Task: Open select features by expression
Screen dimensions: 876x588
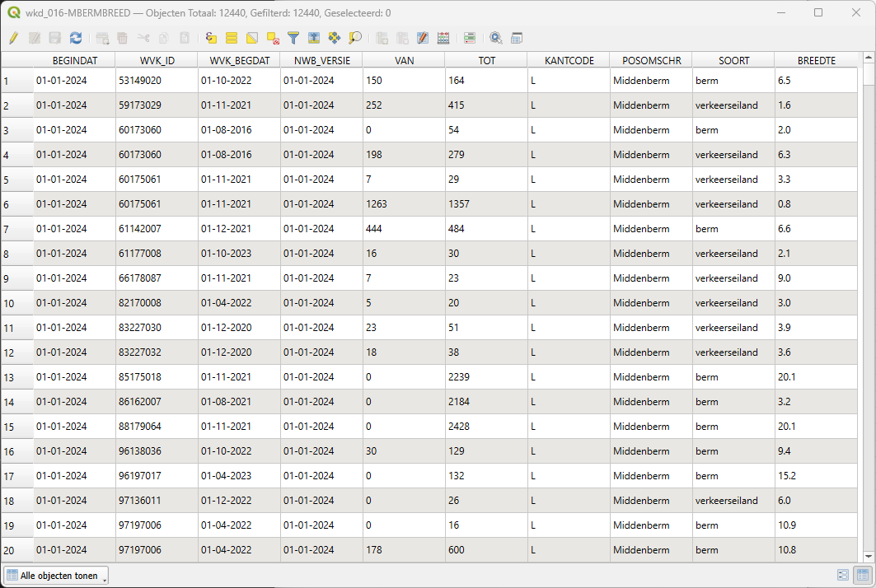Action: pos(211,38)
